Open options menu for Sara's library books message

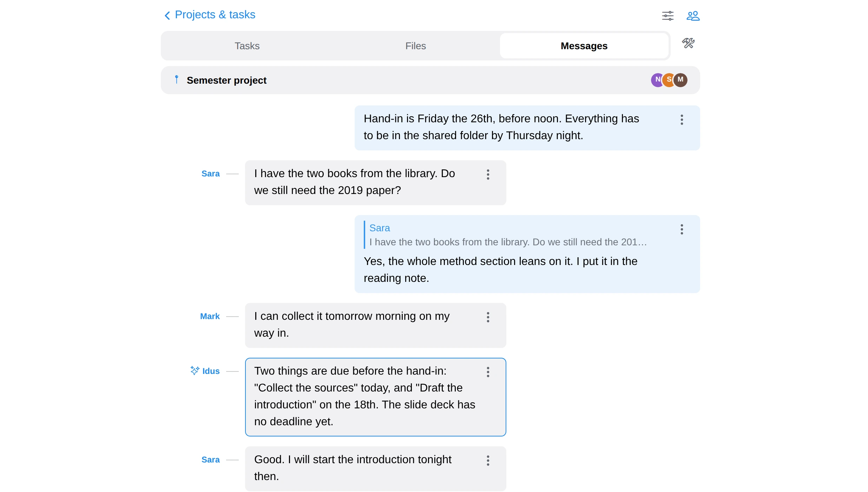488,175
